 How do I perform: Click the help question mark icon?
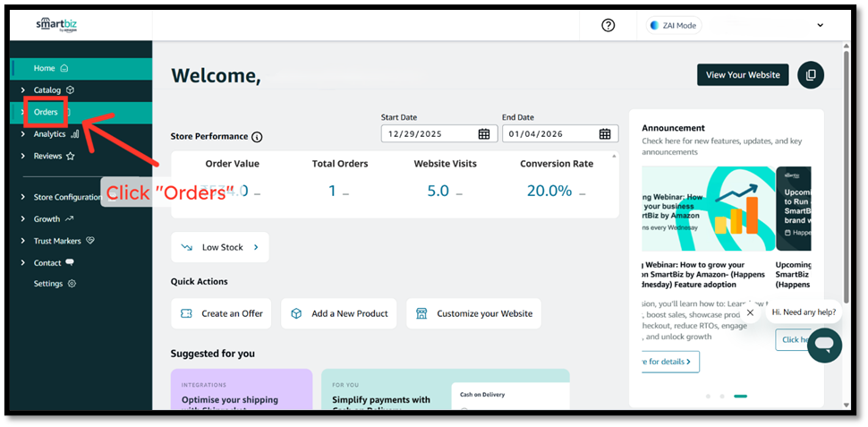608,25
